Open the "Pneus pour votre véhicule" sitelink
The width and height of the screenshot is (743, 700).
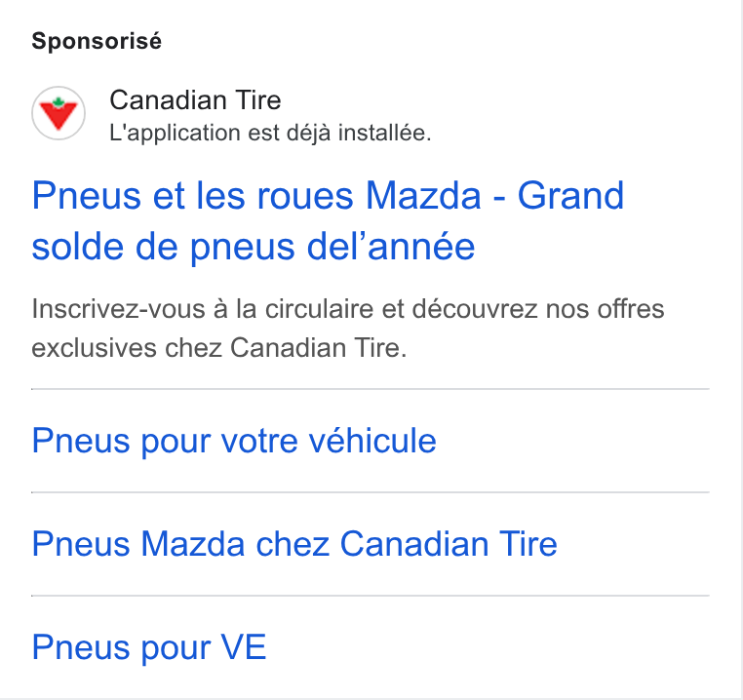pyautogui.click(x=234, y=442)
